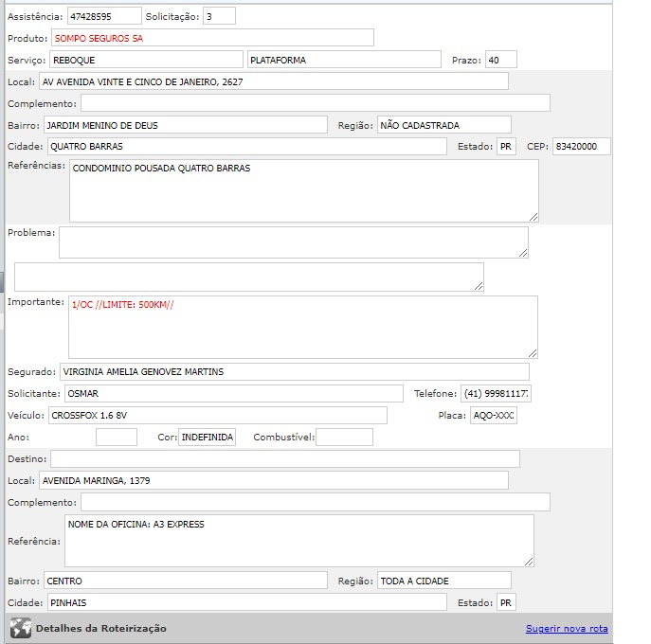The height and width of the screenshot is (644, 651).
Task: Click the Assistência number field
Action: point(104,16)
